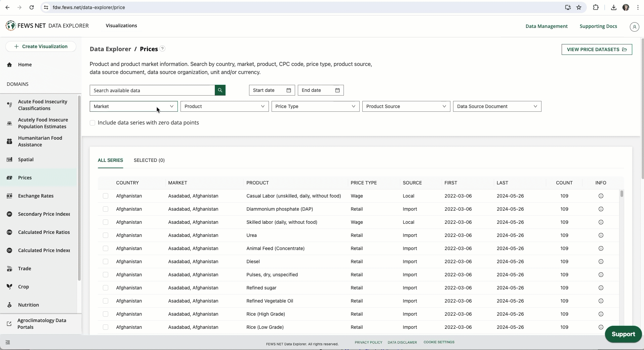This screenshot has width=644, height=350.
Task: Bookmark this page with star icon
Action: tap(579, 7)
